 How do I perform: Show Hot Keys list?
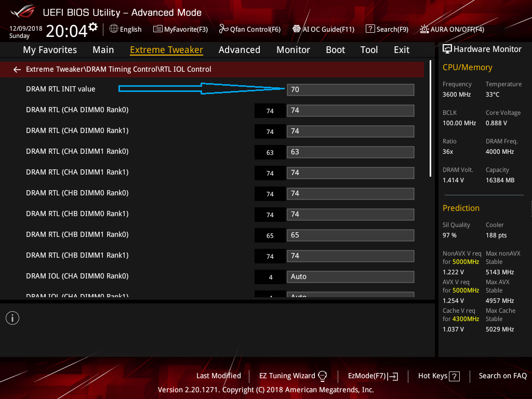[x=433, y=376]
